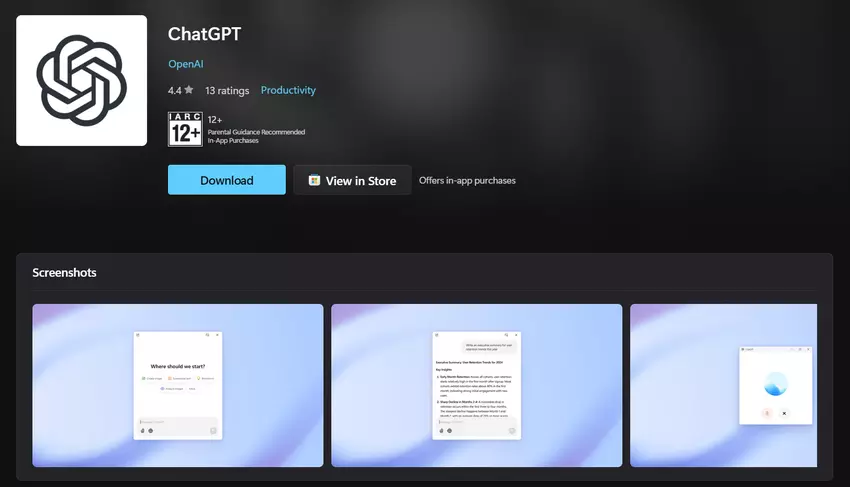Click the Screenshots section heading
This screenshot has width=850, height=487.
(x=64, y=272)
